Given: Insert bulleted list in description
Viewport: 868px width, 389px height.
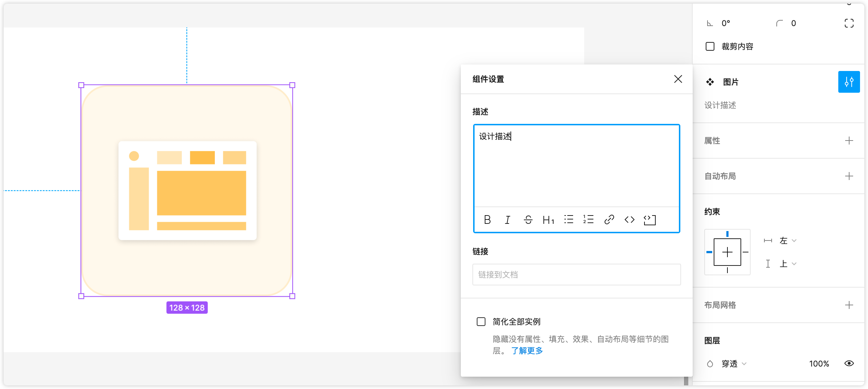Looking at the screenshot, I should (x=568, y=219).
